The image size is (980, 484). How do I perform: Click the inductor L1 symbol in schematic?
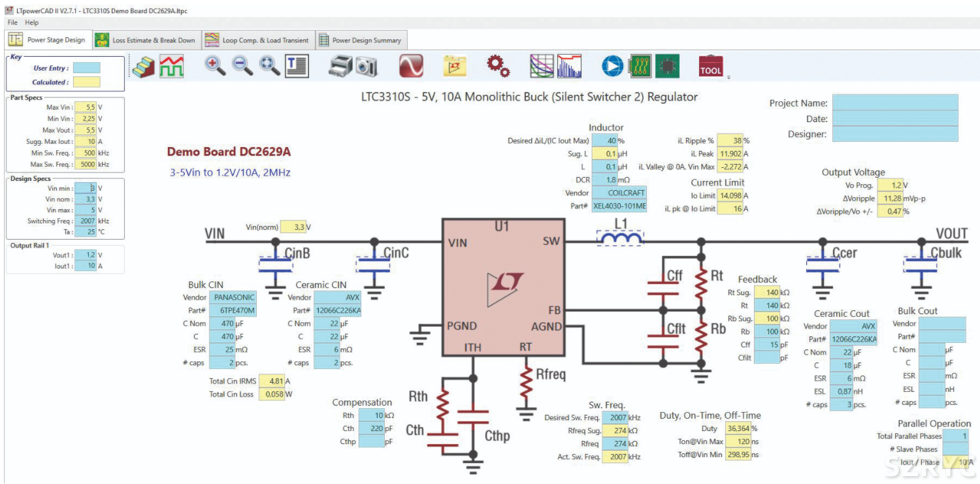click(x=620, y=241)
